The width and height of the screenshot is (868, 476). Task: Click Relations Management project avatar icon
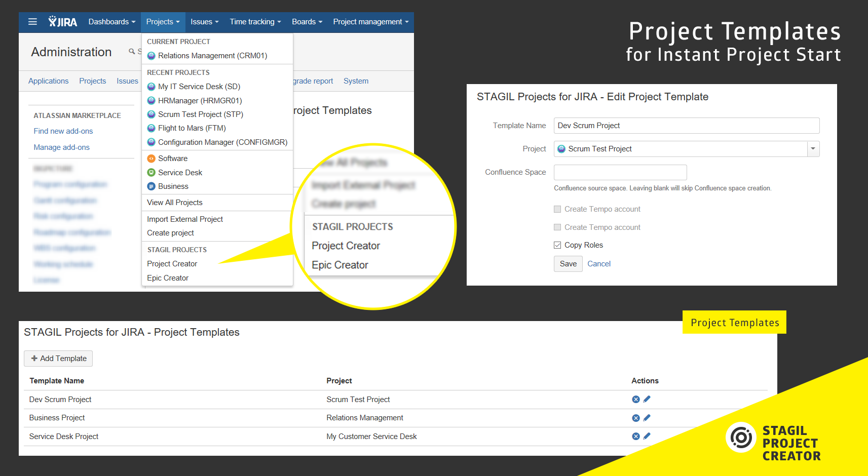click(x=151, y=56)
